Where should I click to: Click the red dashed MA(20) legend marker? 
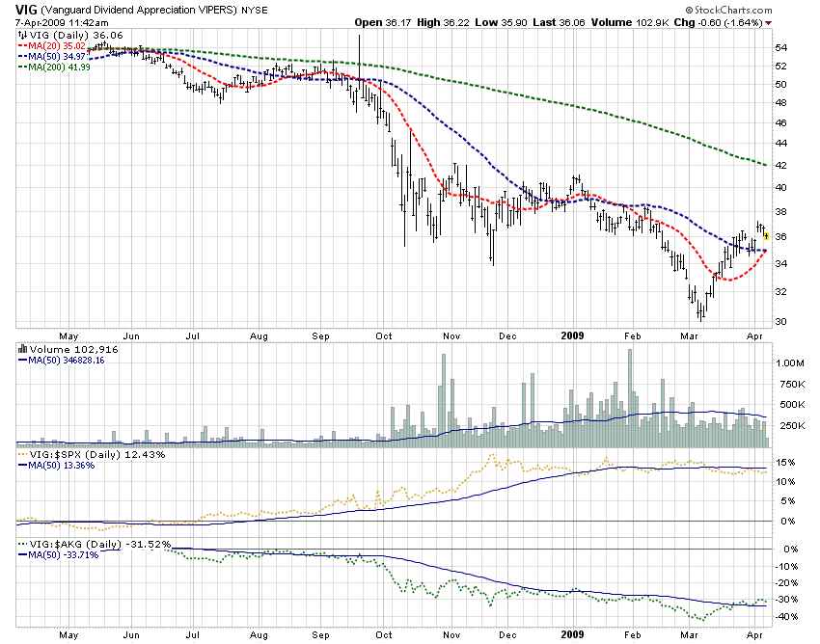21,44
